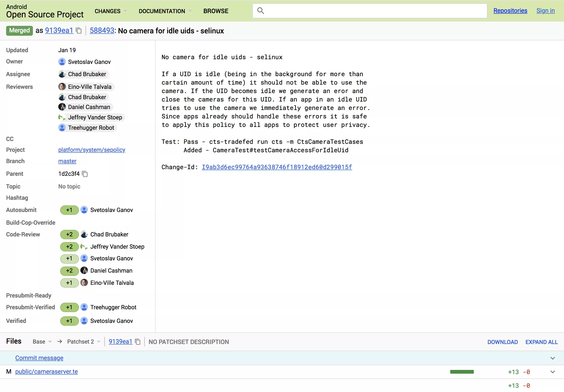
Task: Click the DOWNLOAD button
Action: point(502,342)
